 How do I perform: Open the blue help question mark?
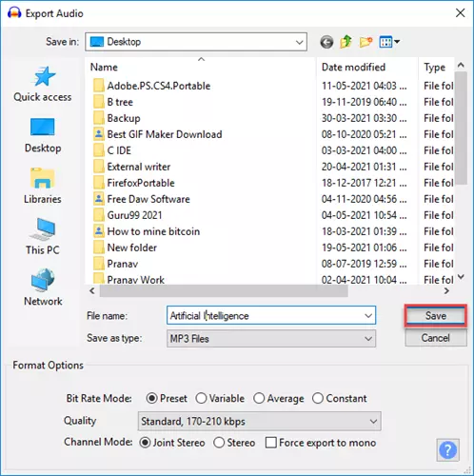click(x=447, y=450)
